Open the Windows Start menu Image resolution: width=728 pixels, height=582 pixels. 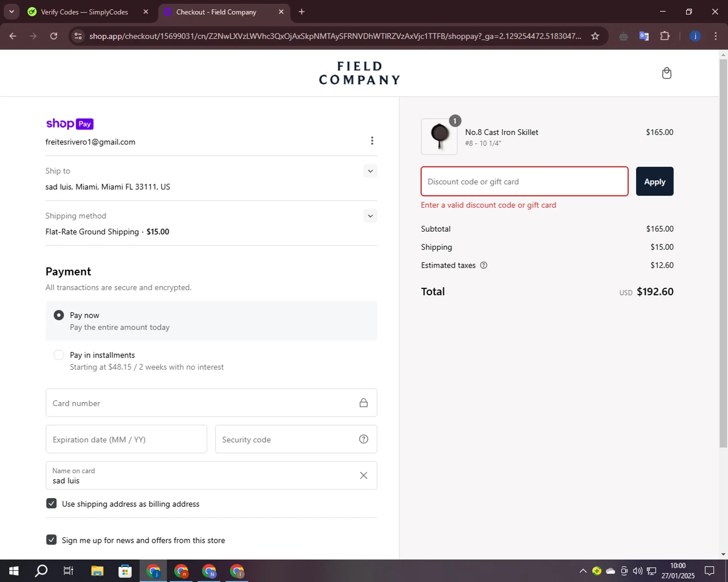[14, 571]
